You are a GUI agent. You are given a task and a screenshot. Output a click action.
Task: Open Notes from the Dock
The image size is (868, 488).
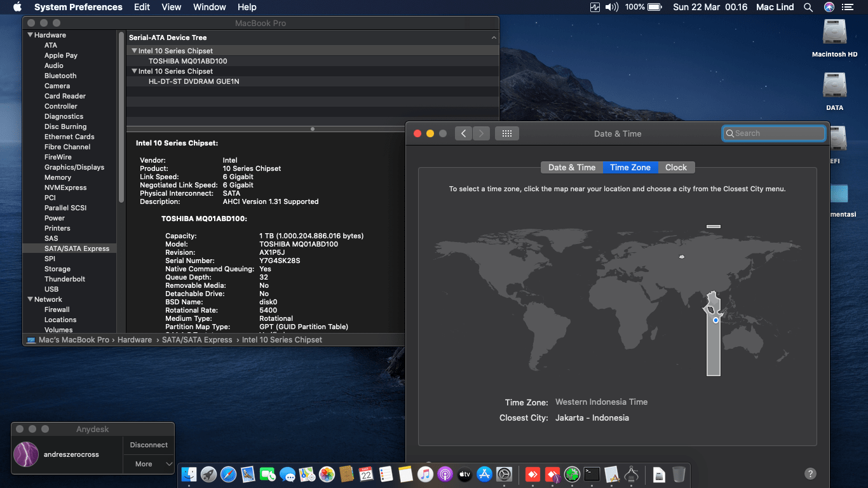click(x=405, y=474)
